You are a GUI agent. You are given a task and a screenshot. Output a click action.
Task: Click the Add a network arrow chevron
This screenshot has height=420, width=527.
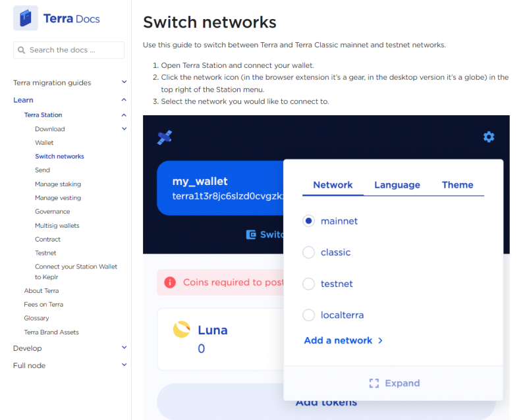380,341
